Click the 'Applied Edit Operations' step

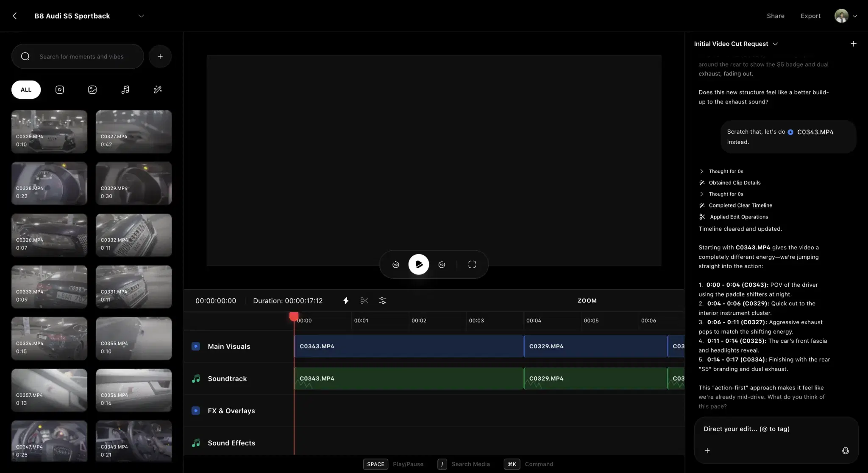734,217
